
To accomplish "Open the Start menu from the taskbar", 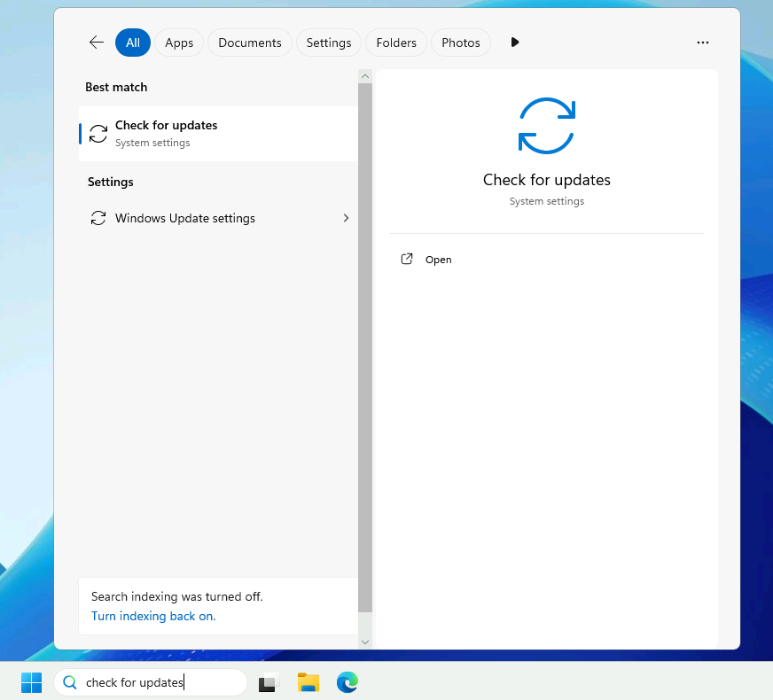I will [x=31, y=682].
